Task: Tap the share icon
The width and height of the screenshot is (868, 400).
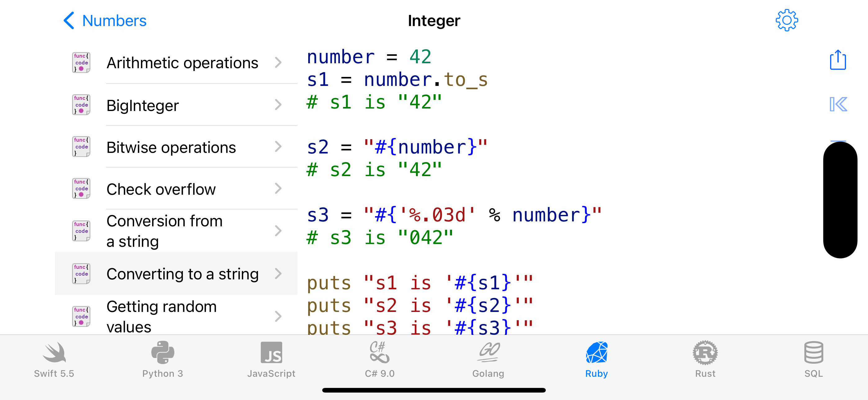Action: coord(838,60)
